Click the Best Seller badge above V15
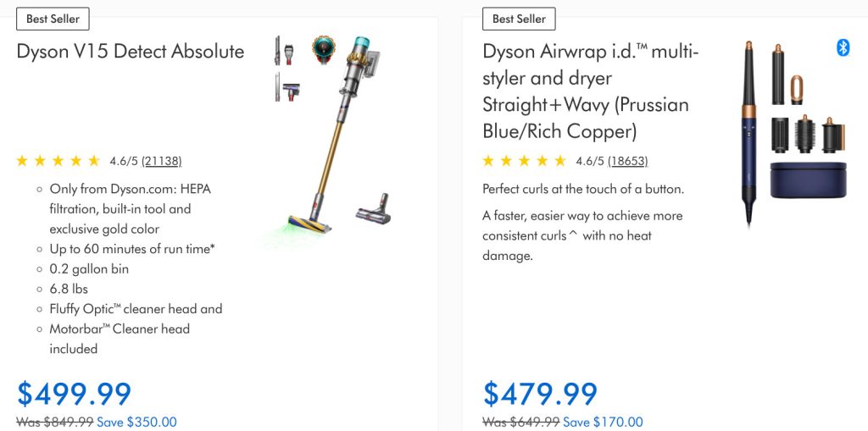 (x=53, y=19)
